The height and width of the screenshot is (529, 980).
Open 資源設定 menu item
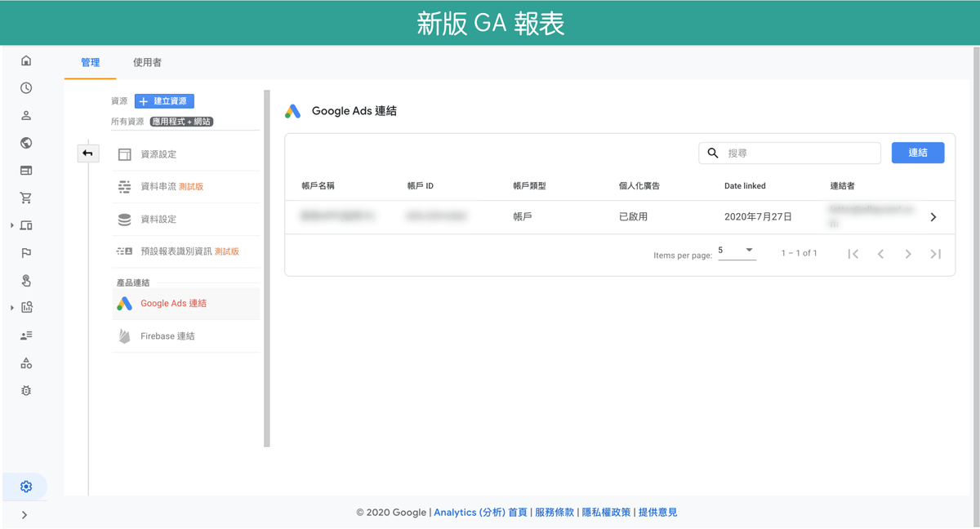click(x=186, y=154)
